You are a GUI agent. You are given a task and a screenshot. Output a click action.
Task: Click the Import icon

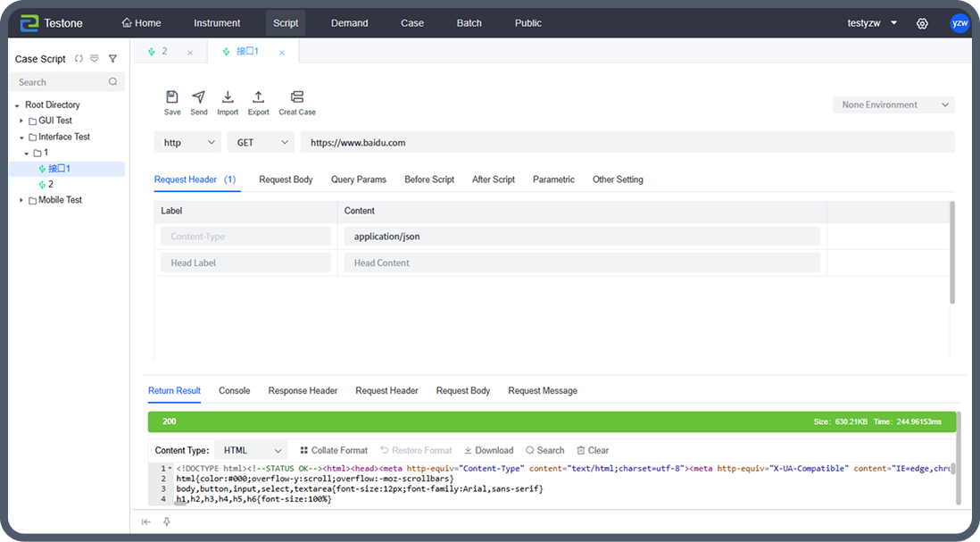click(x=228, y=97)
